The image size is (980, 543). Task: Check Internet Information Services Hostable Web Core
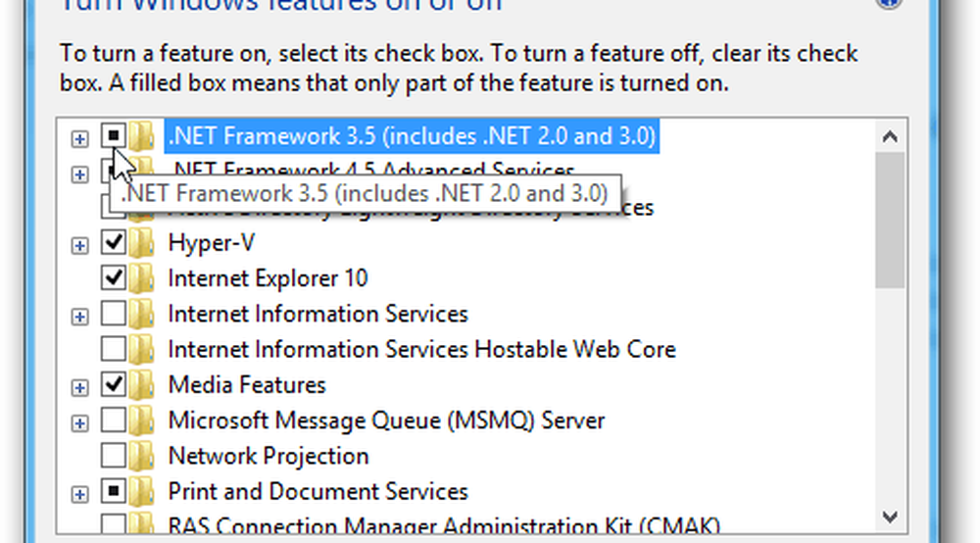coord(113,349)
